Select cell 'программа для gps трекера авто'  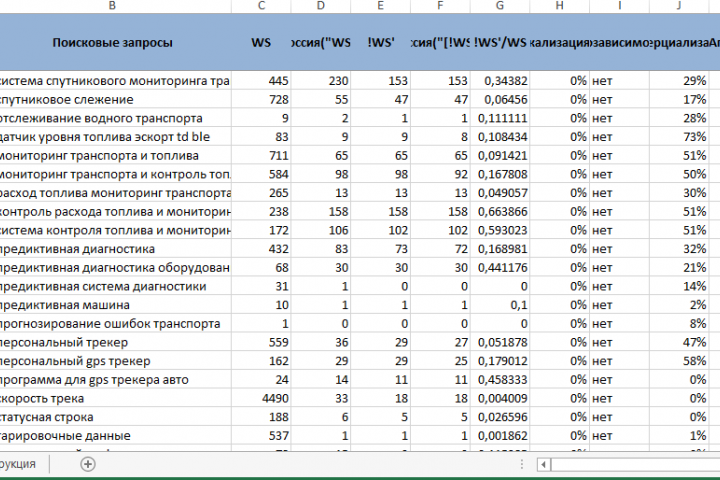(x=115, y=380)
